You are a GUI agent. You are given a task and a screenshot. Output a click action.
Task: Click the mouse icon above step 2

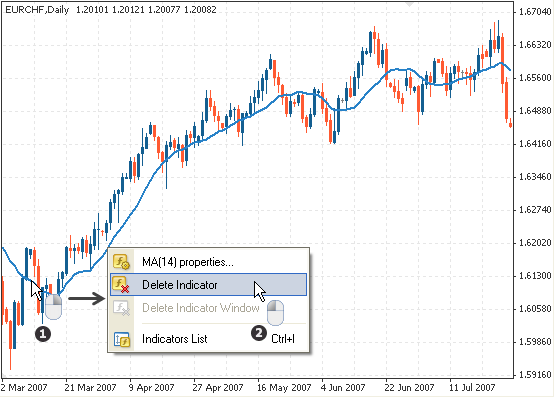click(275, 312)
